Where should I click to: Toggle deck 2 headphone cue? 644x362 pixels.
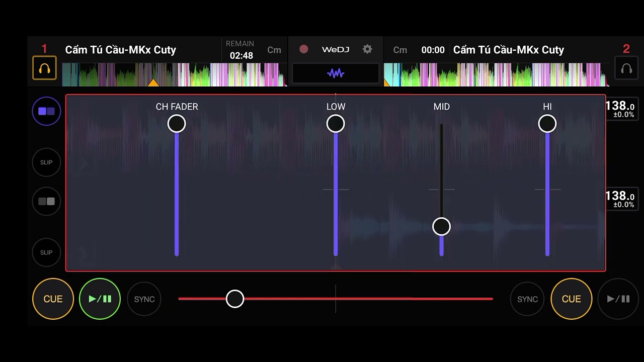(x=626, y=68)
